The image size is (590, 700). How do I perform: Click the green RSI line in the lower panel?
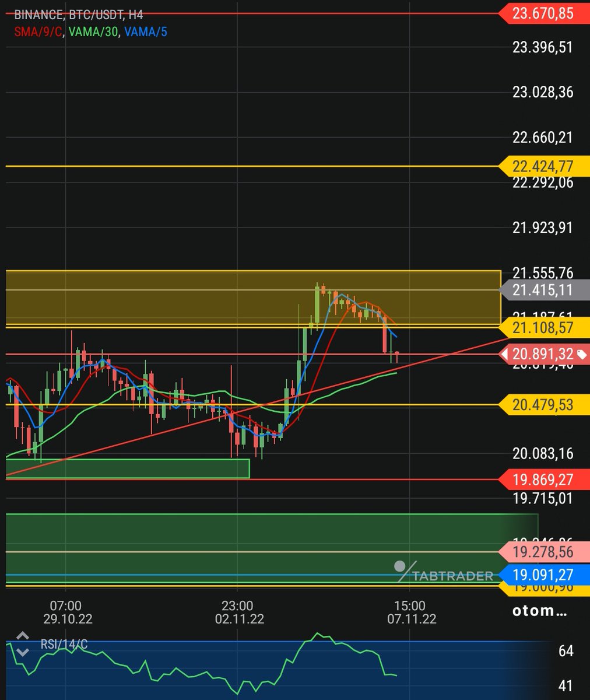pos(202,664)
